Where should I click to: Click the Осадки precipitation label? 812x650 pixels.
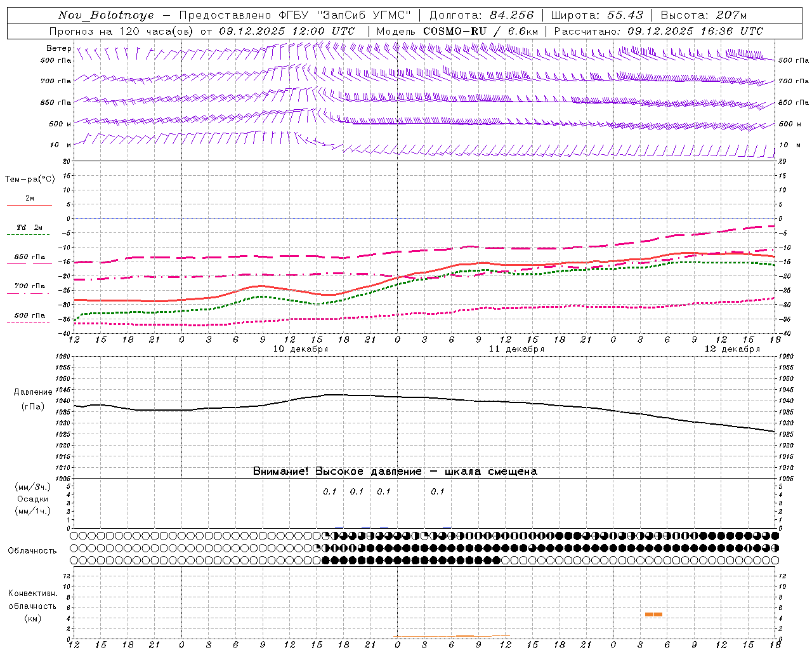pyautogui.click(x=33, y=499)
